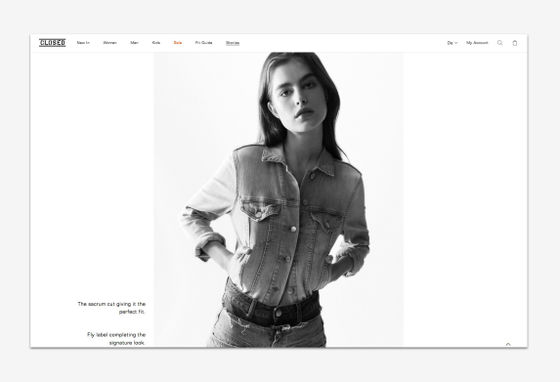Go to the orange Sale link

(178, 43)
